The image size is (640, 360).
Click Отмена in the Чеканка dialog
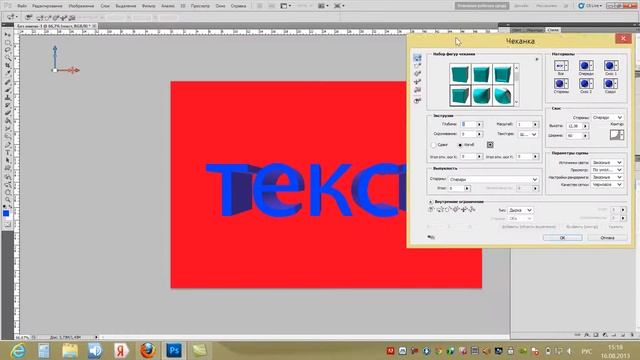pyautogui.click(x=607, y=238)
